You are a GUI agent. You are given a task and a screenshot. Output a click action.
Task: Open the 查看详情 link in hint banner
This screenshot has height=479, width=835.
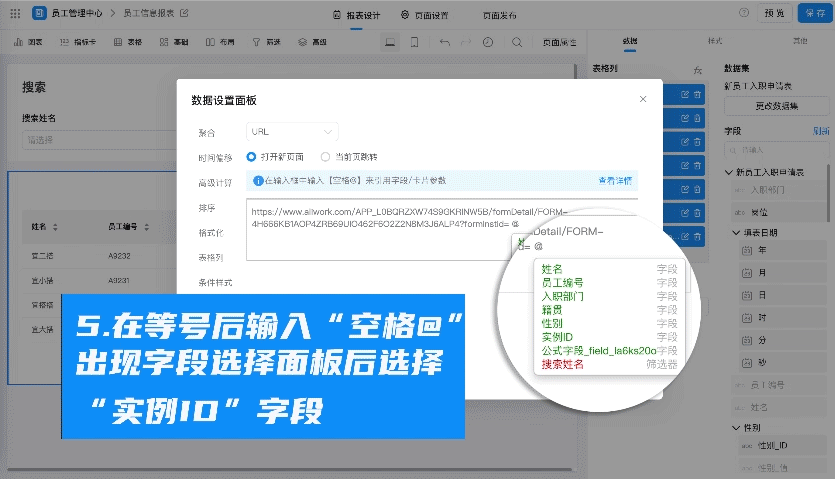pyautogui.click(x=615, y=181)
